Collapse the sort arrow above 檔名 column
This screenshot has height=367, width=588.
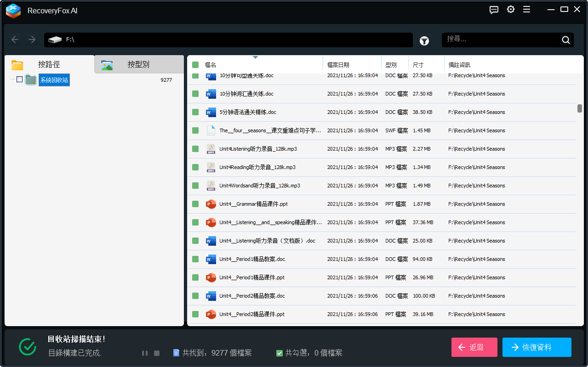(256, 57)
